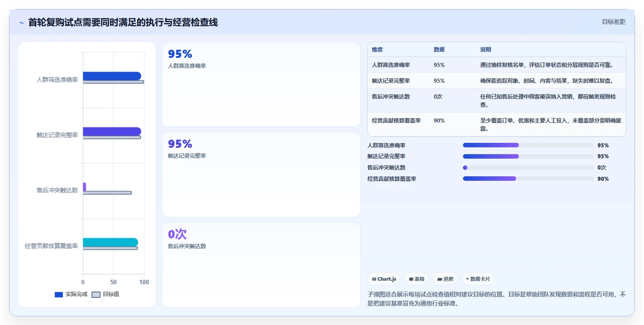Click the gray 售后冲突触达数 target bar in chart
This screenshot has height=325, width=644.
point(107,193)
